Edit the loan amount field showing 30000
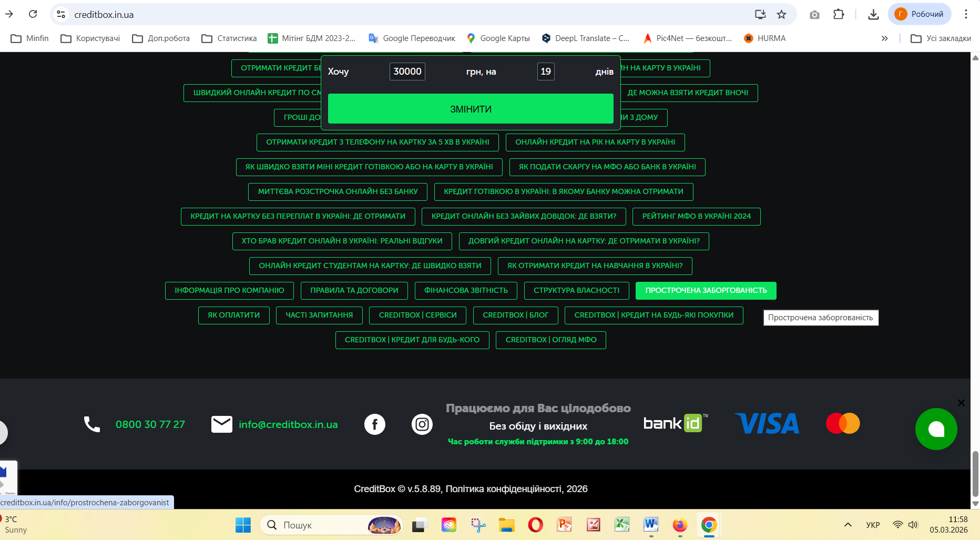Screen dimensions: 980x540 (407, 72)
